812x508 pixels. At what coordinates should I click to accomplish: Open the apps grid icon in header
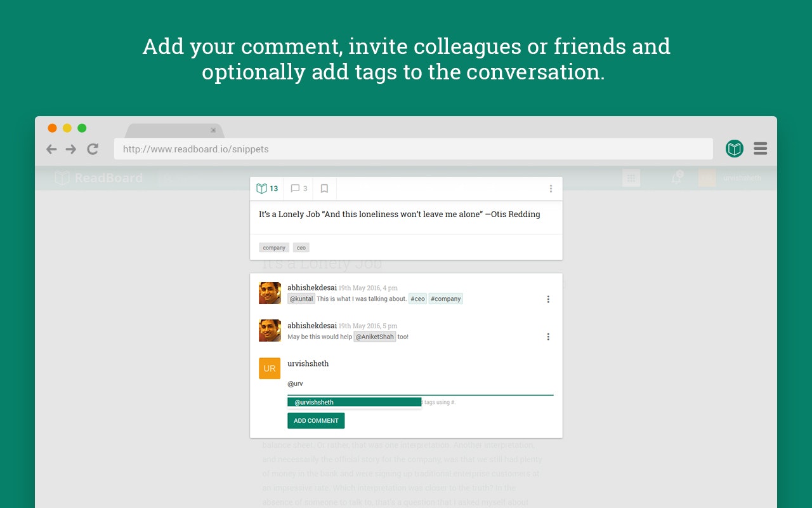[x=631, y=178]
